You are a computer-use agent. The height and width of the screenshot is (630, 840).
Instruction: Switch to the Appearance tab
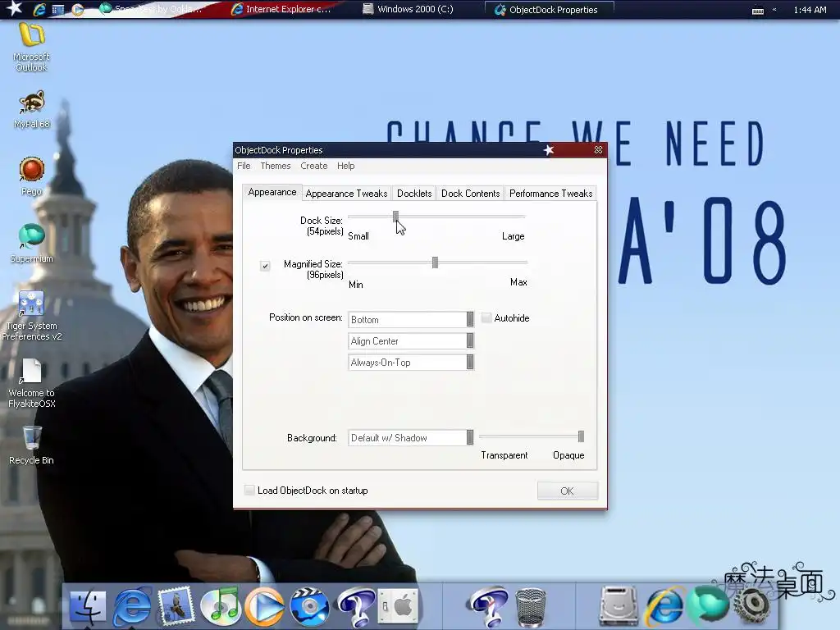pyautogui.click(x=272, y=192)
